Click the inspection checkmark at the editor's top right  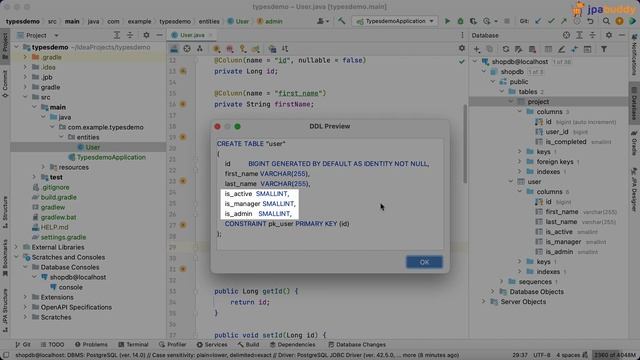click(462, 62)
